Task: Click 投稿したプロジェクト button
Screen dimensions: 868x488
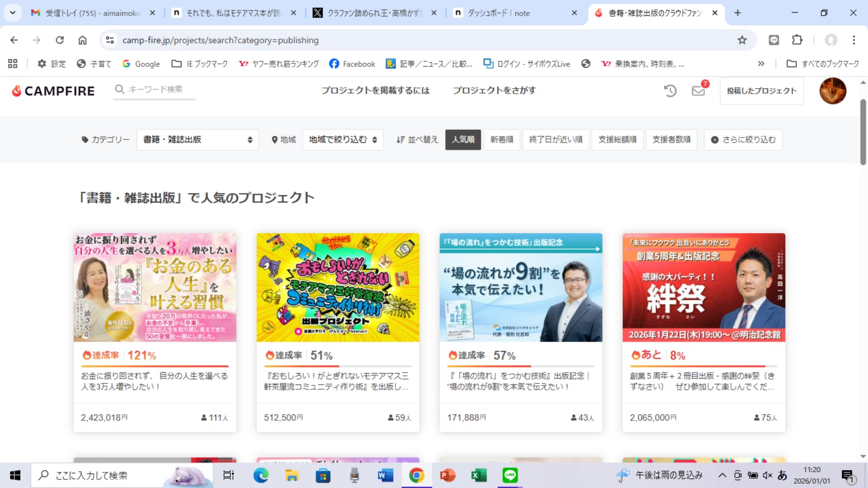Action: (x=761, y=91)
